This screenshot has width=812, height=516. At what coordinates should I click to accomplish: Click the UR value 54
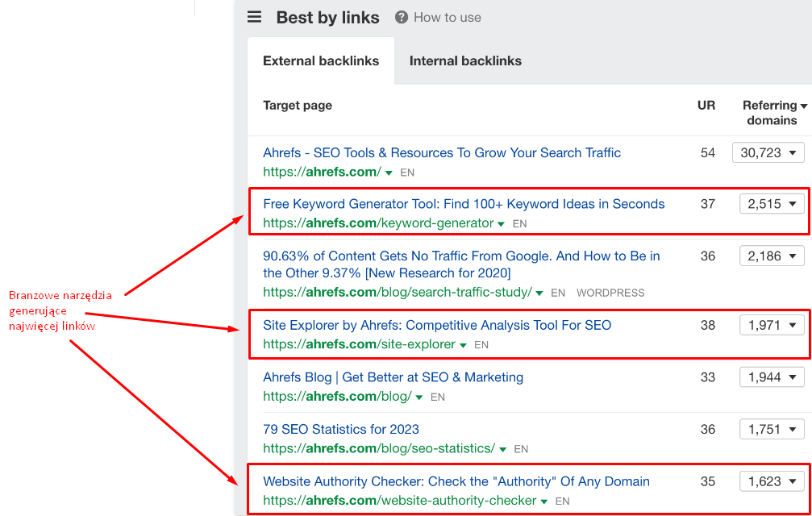click(x=708, y=152)
